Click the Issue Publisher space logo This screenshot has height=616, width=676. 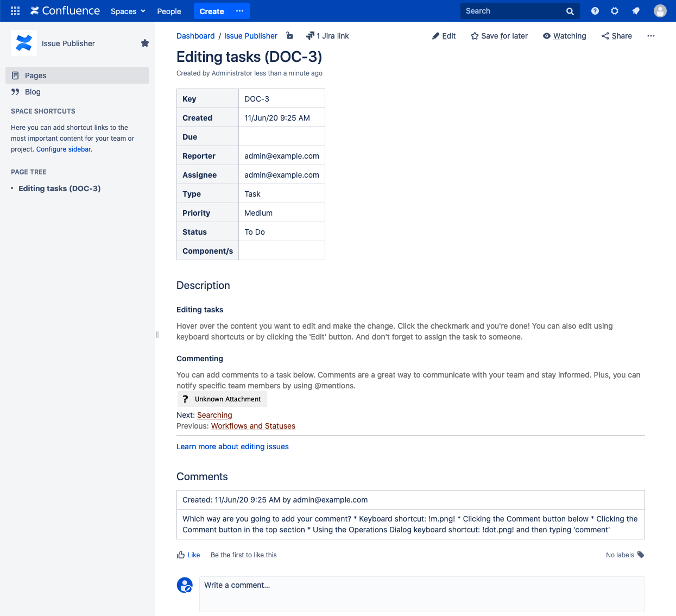24,43
